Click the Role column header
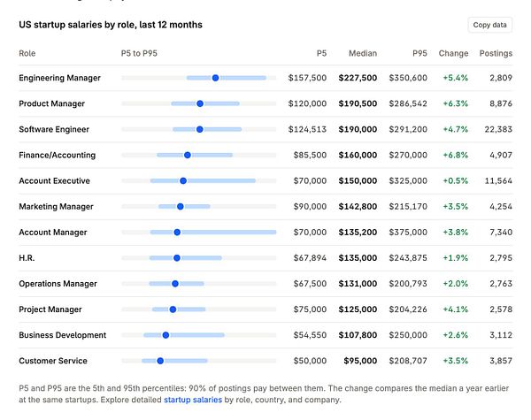 [27, 53]
